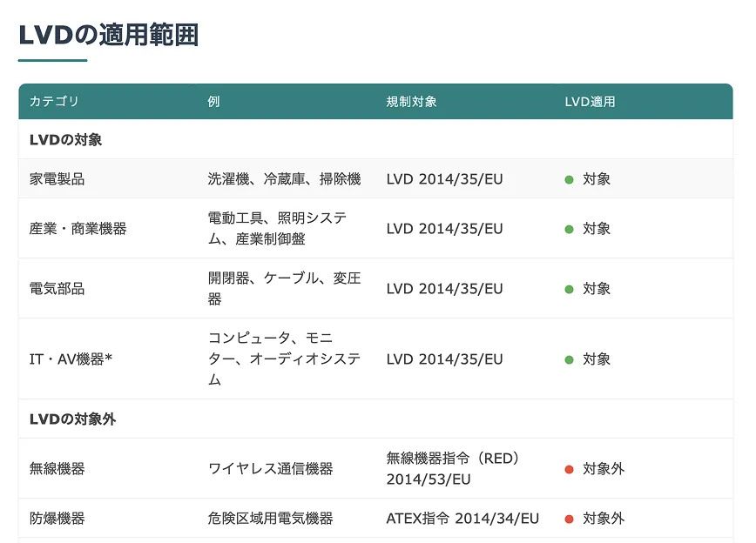
Task: Select the 例 column header
Action: pos(213,102)
